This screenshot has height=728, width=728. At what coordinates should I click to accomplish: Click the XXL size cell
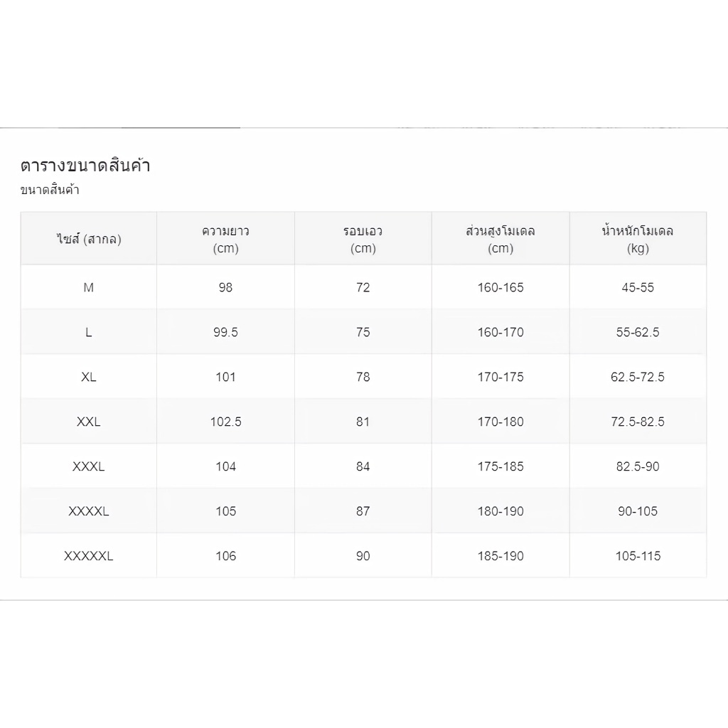point(89,422)
